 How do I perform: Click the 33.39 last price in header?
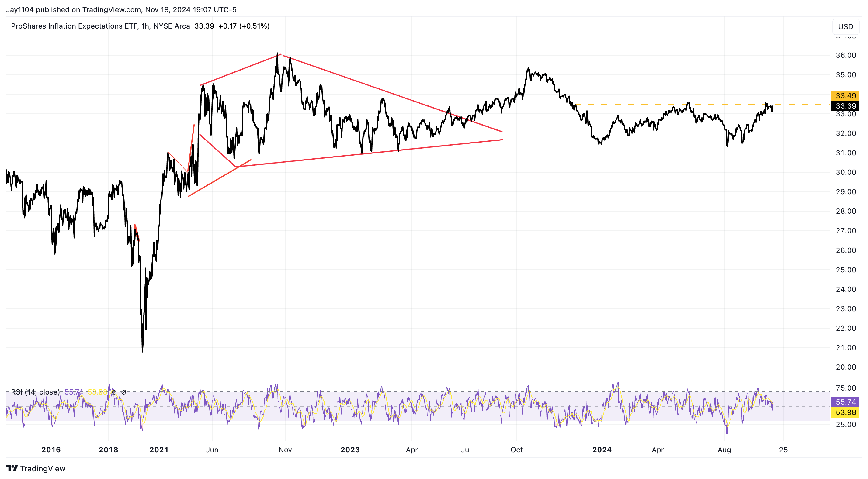coord(204,26)
